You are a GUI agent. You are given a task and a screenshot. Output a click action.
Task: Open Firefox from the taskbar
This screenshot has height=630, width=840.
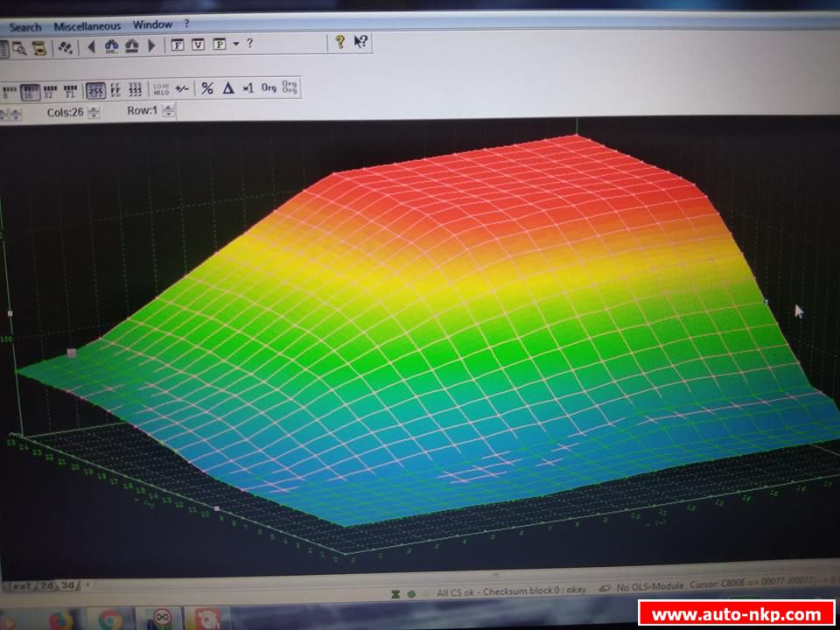(x=61, y=620)
